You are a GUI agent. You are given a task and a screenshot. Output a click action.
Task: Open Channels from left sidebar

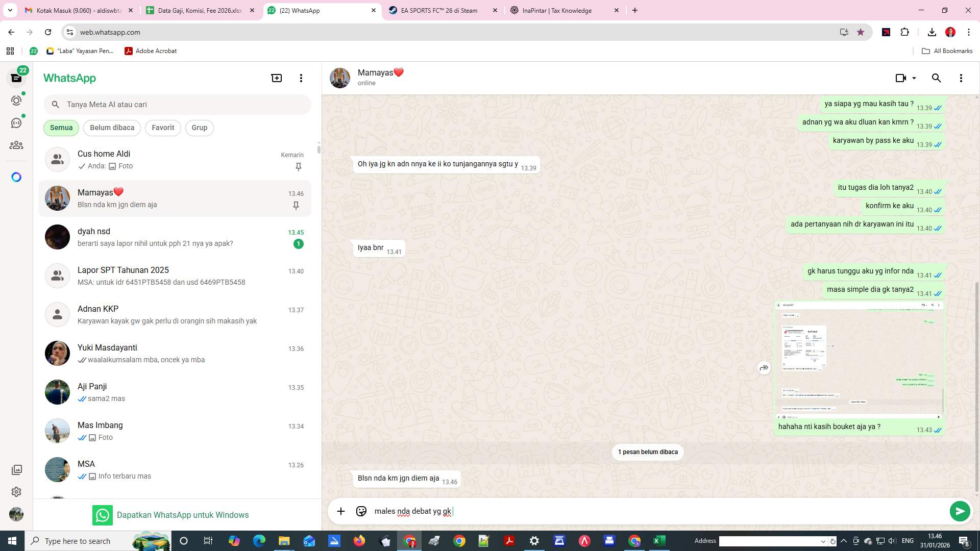pyautogui.click(x=16, y=123)
